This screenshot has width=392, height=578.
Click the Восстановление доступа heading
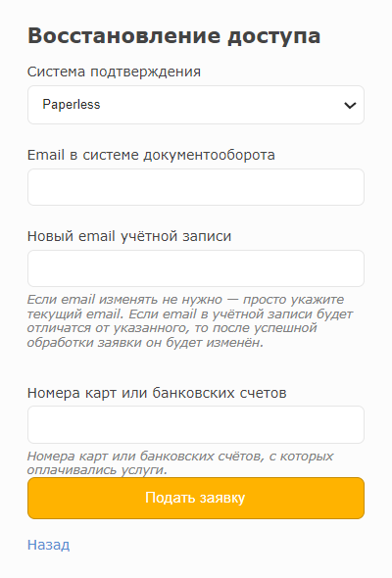173,36
